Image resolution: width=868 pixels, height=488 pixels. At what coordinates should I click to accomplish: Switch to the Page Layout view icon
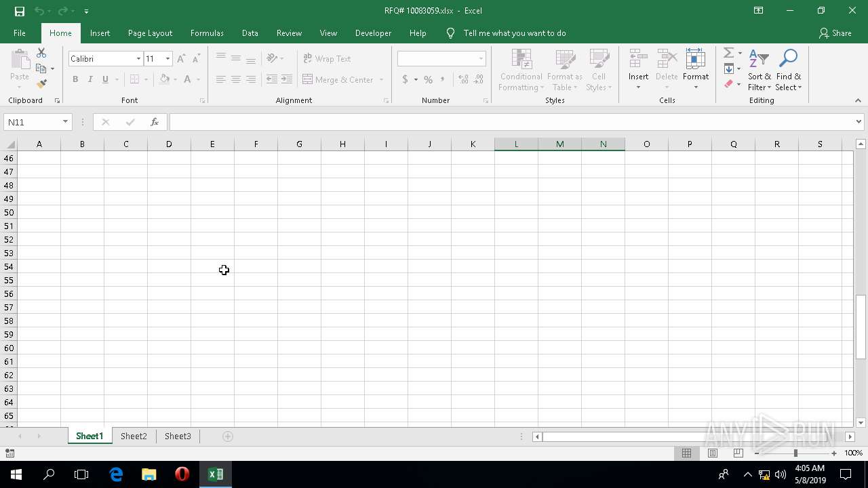click(x=713, y=453)
